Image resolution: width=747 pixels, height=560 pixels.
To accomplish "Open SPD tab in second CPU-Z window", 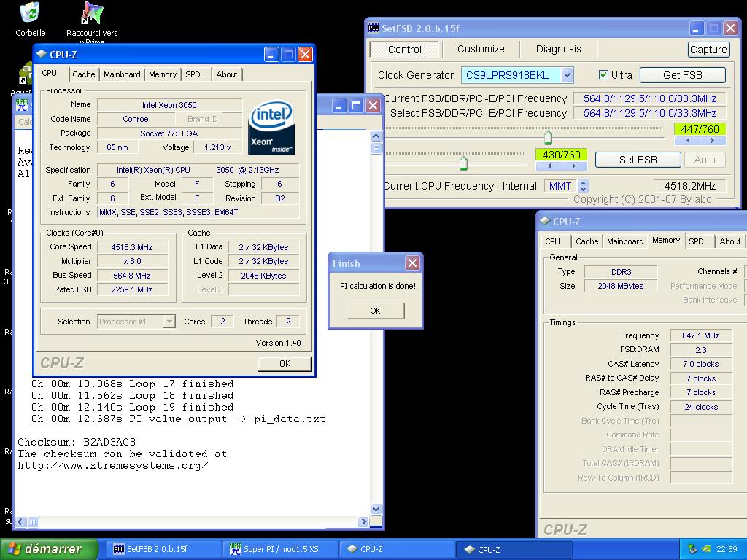I will click(x=696, y=241).
